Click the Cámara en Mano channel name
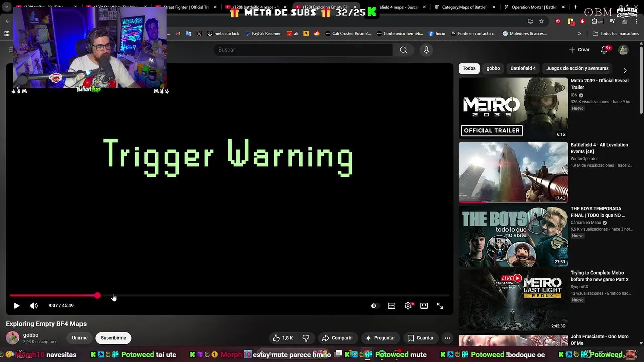This screenshot has width=644, height=362. pos(586,223)
